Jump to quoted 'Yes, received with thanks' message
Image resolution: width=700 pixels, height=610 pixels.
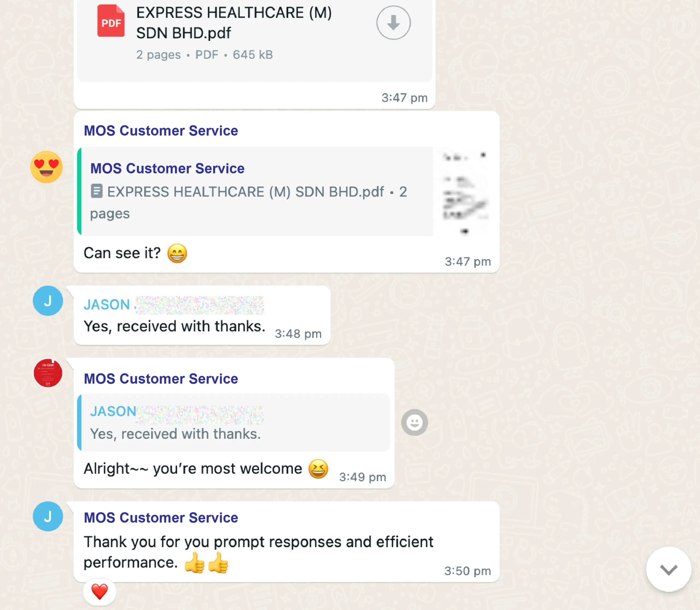(234, 423)
